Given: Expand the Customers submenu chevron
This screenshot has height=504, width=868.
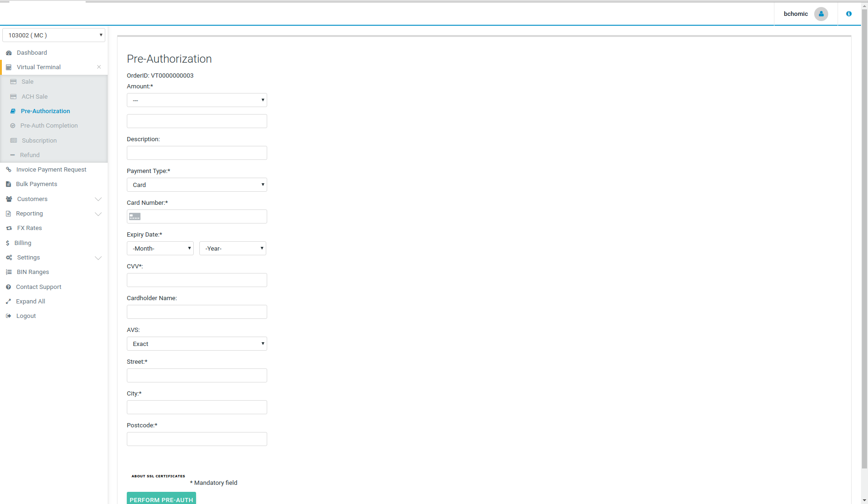Looking at the screenshot, I should pyautogui.click(x=98, y=199).
